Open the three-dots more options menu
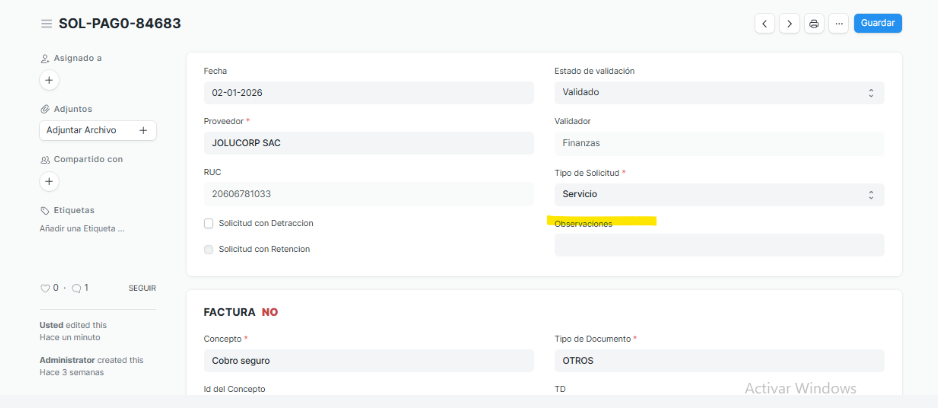Viewport: 938px width, 408px height. [x=838, y=23]
